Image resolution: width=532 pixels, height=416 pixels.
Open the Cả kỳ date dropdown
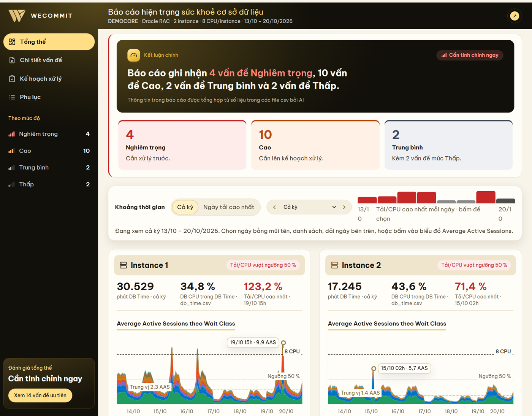click(x=309, y=207)
